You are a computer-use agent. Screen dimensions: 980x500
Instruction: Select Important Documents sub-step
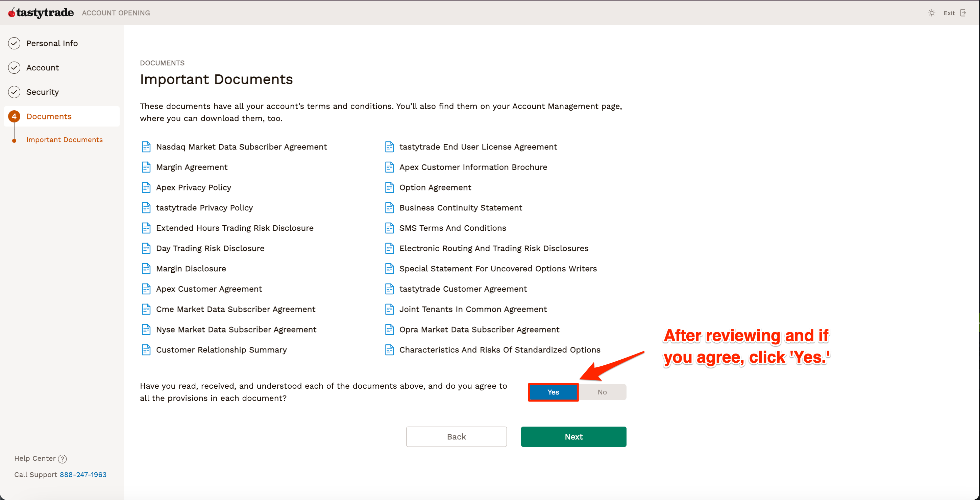point(64,140)
